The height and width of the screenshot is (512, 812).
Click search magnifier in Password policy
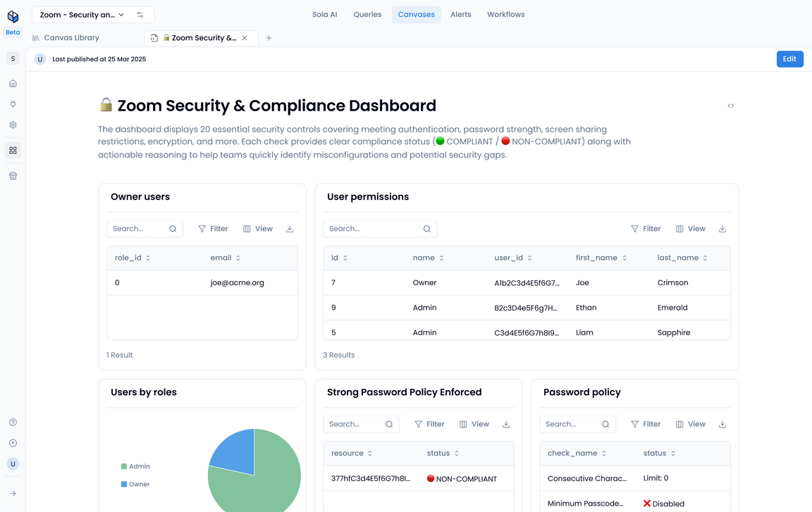click(605, 424)
